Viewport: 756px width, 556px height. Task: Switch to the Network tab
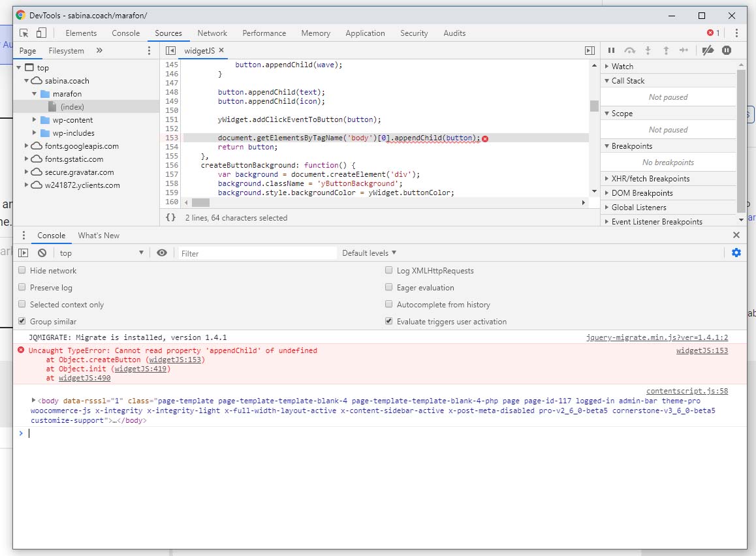(x=212, y=33)
